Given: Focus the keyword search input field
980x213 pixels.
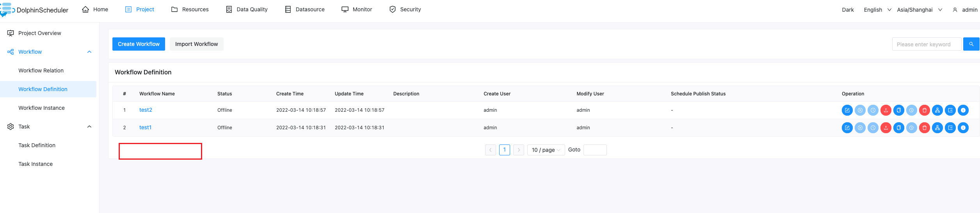Looking at the screenshot, I should pyautogui.click(x=927, y=44).
